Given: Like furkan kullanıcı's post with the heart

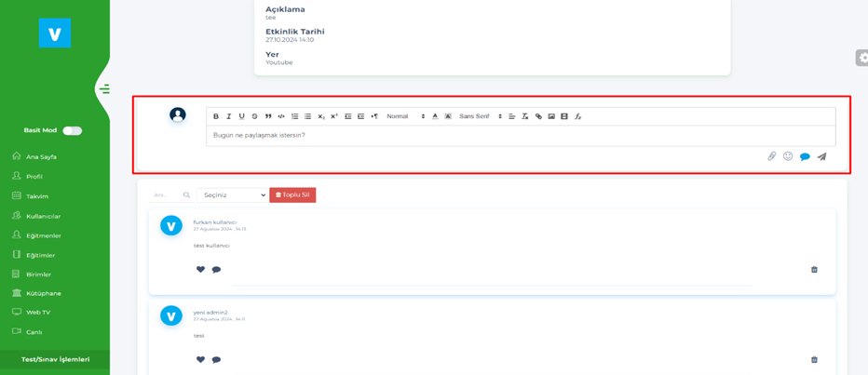Looking at the screenshot, I should click(200, 270).
